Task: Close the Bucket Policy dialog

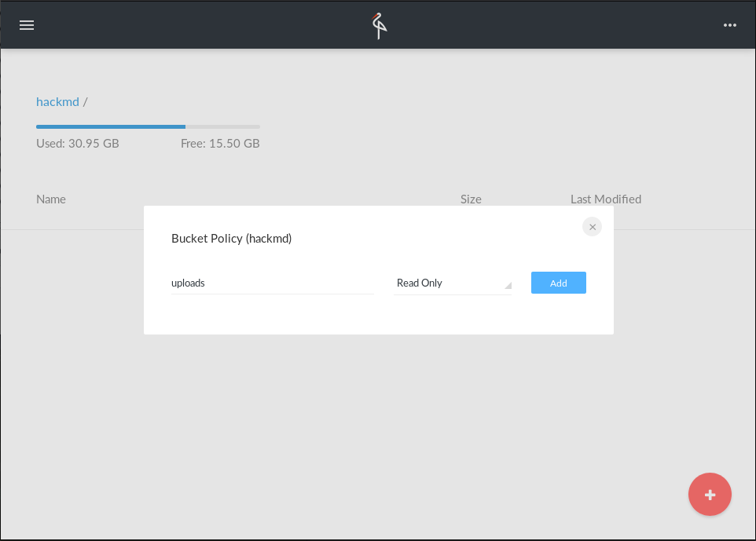Action: pos(593,227)
